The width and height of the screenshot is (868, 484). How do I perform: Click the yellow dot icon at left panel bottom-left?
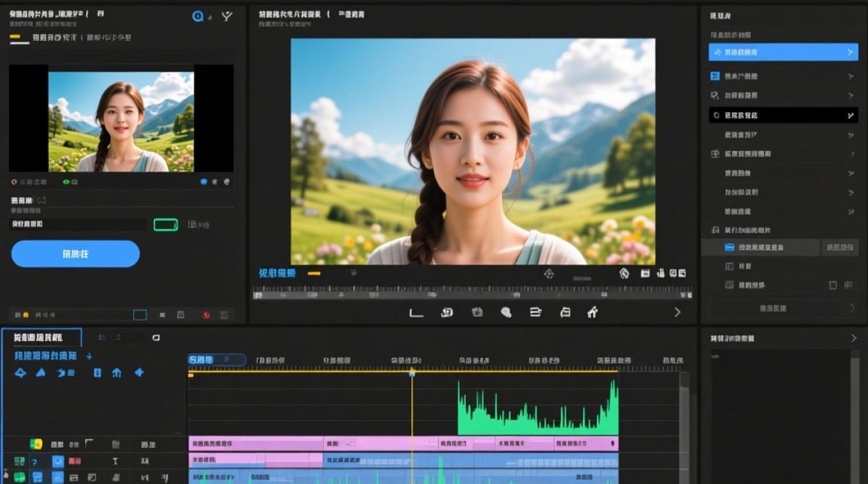(x=26, y=315)
